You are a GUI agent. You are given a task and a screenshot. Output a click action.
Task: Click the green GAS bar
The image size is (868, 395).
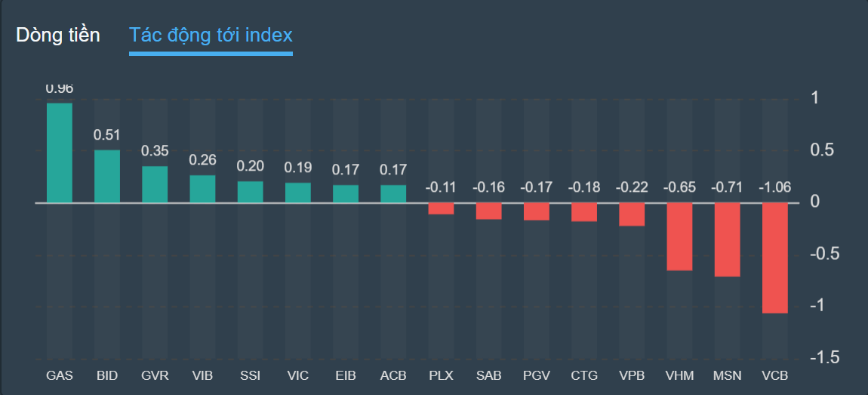coord(60,153)
